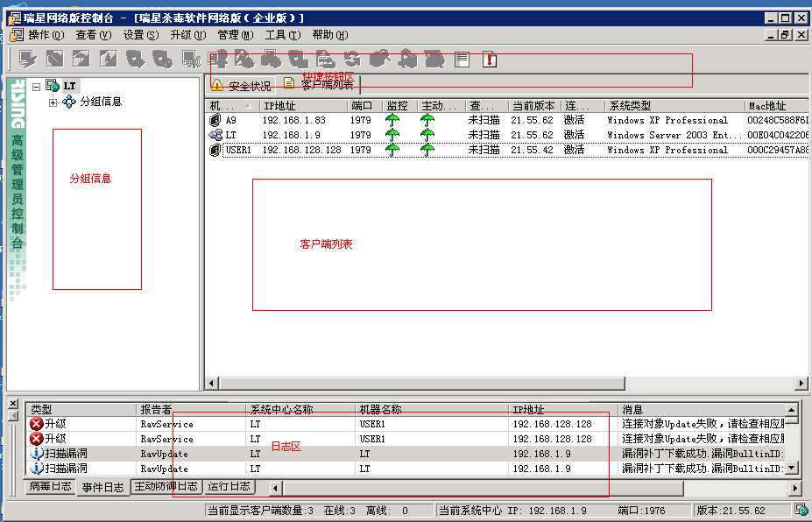The width and height of the screenshot is (812, 522).
Task: Click the 系统中心名称 log column header
Action: pos(300,410)
